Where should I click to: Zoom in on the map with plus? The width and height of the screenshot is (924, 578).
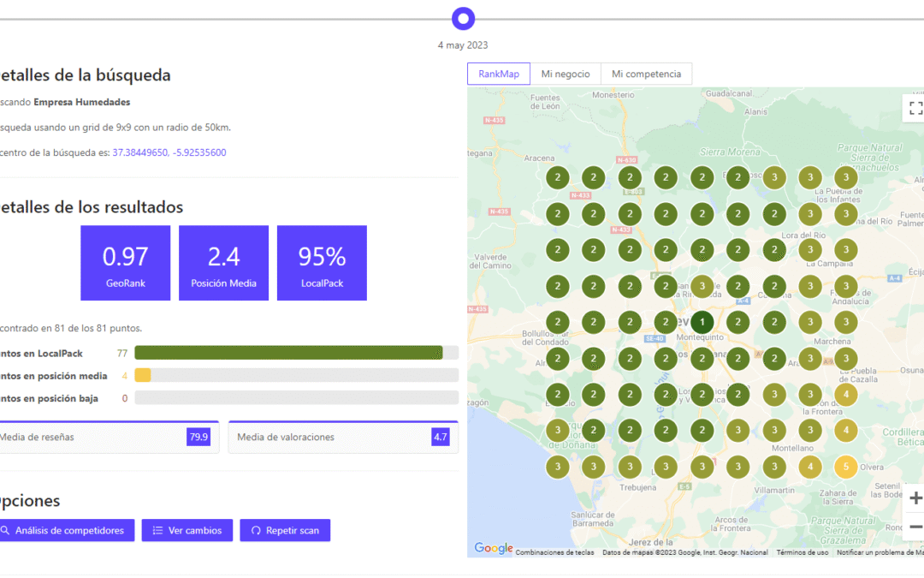[x=915, y=498]
